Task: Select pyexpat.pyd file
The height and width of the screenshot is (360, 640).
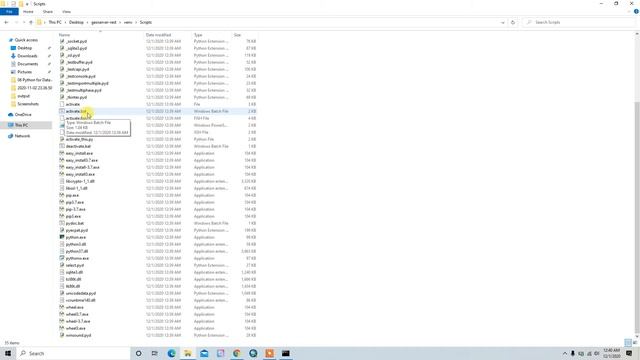Action: pos(77,230)
